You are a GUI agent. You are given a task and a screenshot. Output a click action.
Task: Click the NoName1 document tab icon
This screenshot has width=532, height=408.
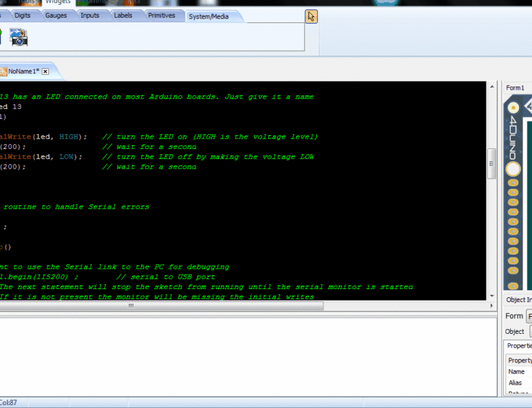pos(3,71)
